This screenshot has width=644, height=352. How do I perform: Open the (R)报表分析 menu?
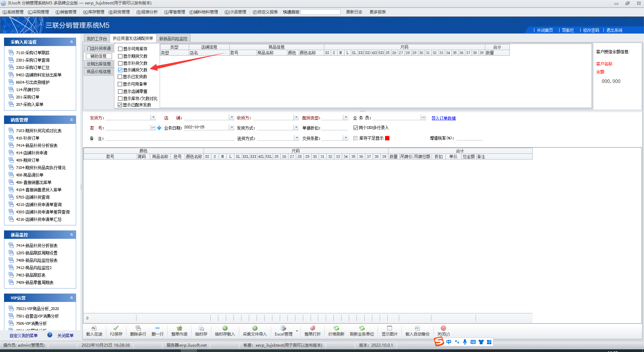(x=147, y=12)
